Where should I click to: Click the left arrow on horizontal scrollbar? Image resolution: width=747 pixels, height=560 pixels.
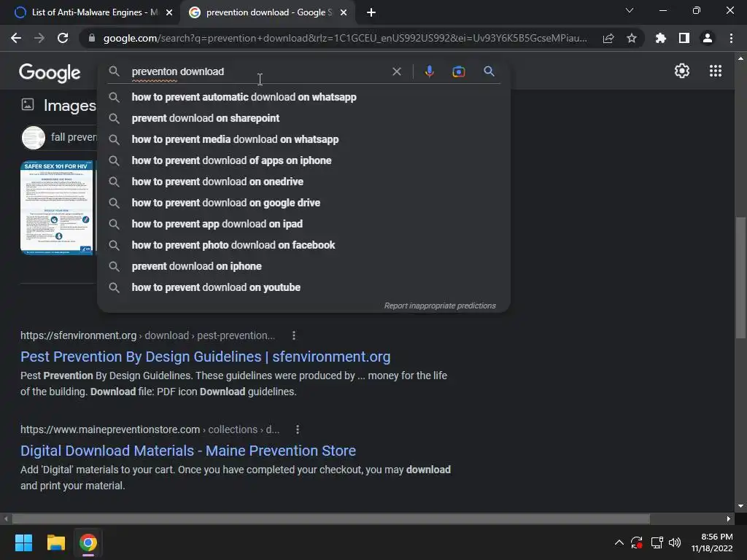[6, 518]
